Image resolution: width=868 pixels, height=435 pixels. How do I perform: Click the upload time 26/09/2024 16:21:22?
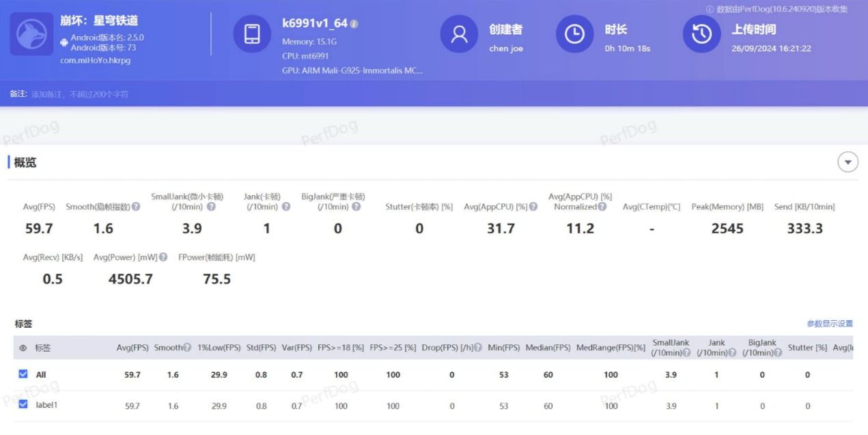point(771,48)
